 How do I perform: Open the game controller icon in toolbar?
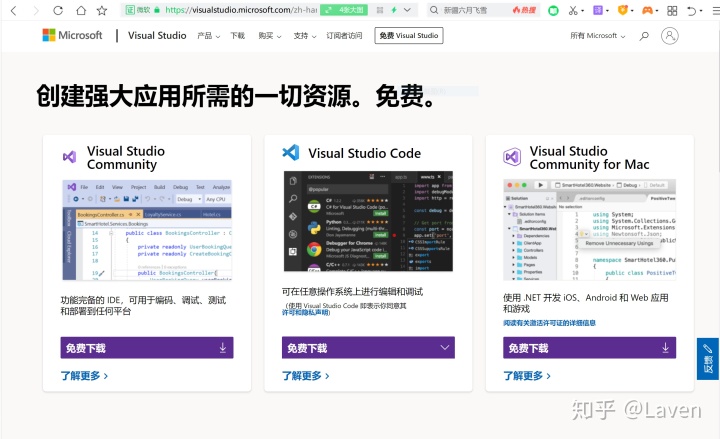[647, 10]
